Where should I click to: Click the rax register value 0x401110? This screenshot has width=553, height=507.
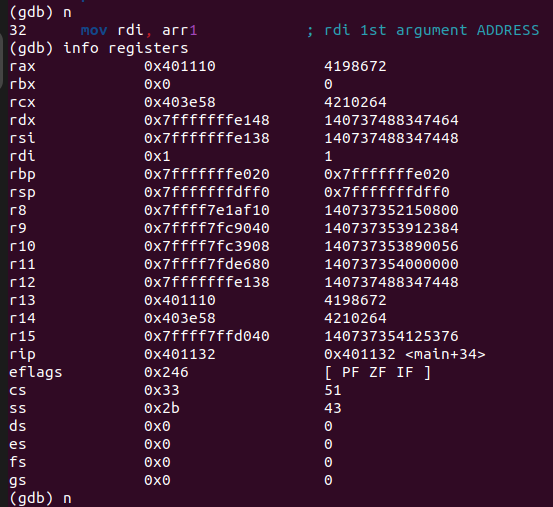click(x=180, y=66)
